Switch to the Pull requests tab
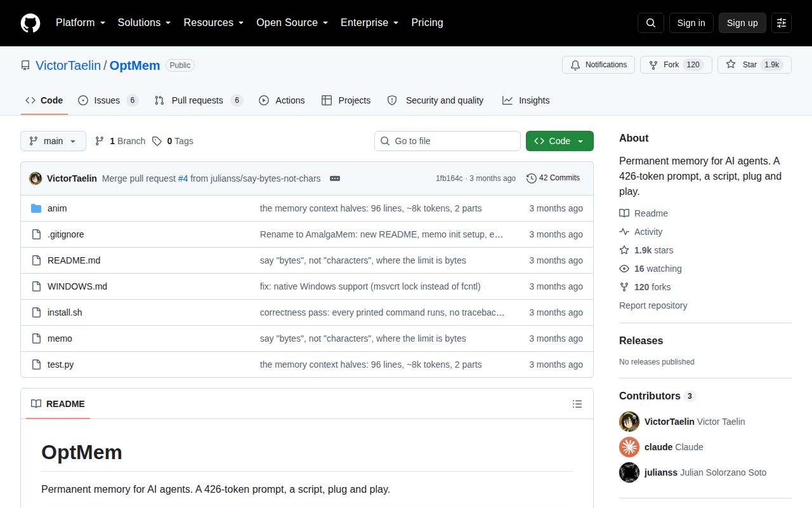This screenshot has width=812, height=508. 199,100
